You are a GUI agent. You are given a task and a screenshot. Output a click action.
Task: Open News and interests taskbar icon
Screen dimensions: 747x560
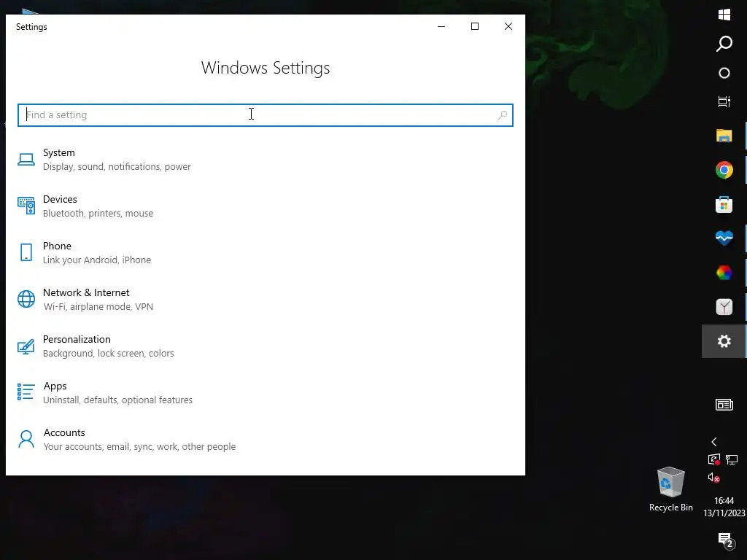point(724,405)
